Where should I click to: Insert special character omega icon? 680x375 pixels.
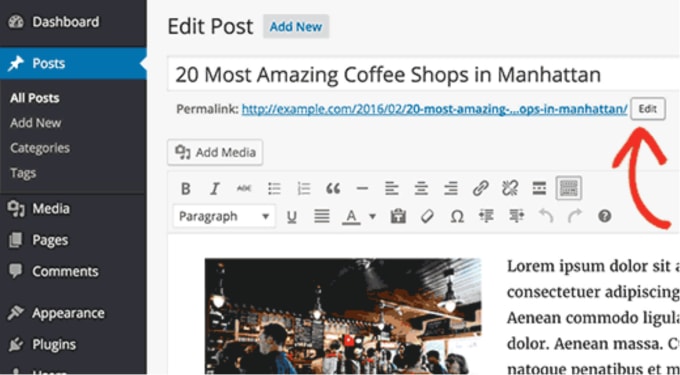(x=457, y=216)
